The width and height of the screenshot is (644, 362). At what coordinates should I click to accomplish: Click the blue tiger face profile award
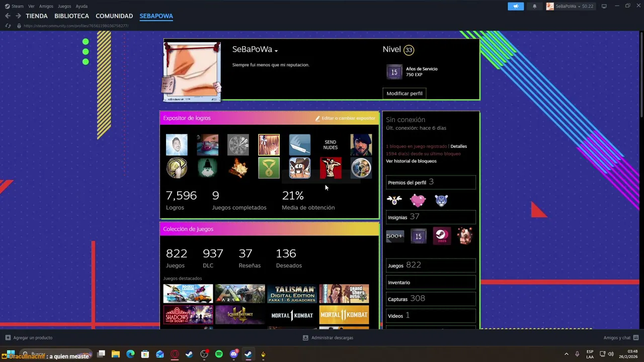pyautogui.click(x=441, y=201)
